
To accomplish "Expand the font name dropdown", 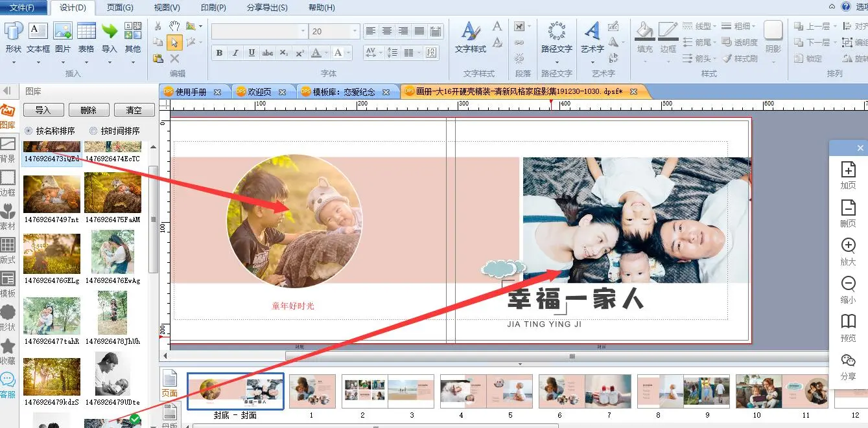I will [303, 31].
